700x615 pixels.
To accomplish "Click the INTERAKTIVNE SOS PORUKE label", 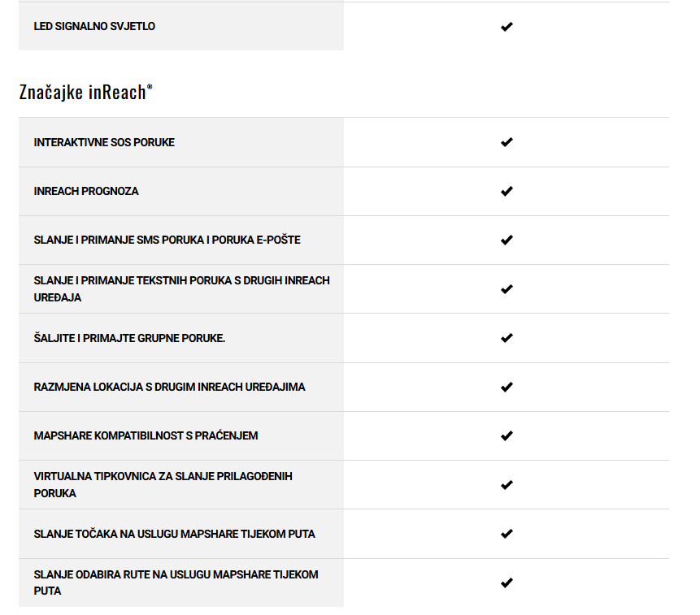I will tap(104, 142).
